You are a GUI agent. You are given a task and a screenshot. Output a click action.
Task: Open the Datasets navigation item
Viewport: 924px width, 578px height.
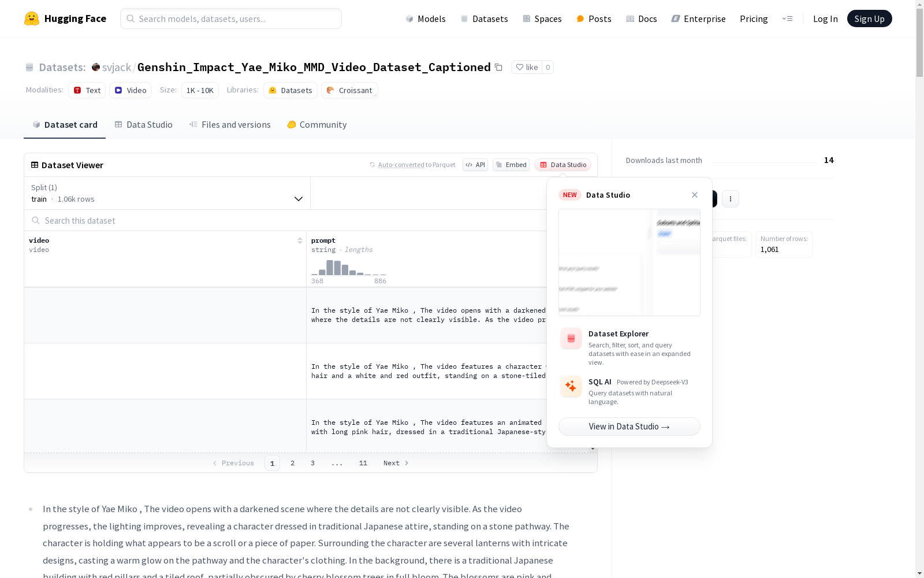pyautogui.click(x=484, y=18)
